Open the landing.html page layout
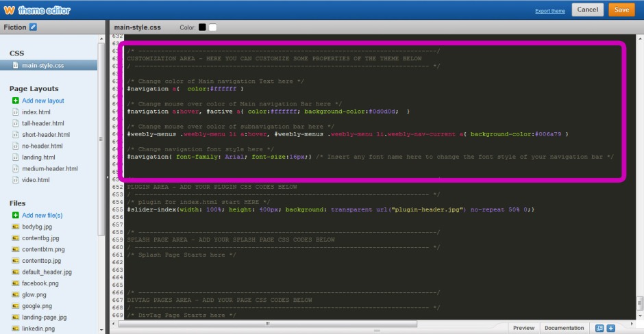644x334 pixels. pyautogui.click(x=38, y=157)
